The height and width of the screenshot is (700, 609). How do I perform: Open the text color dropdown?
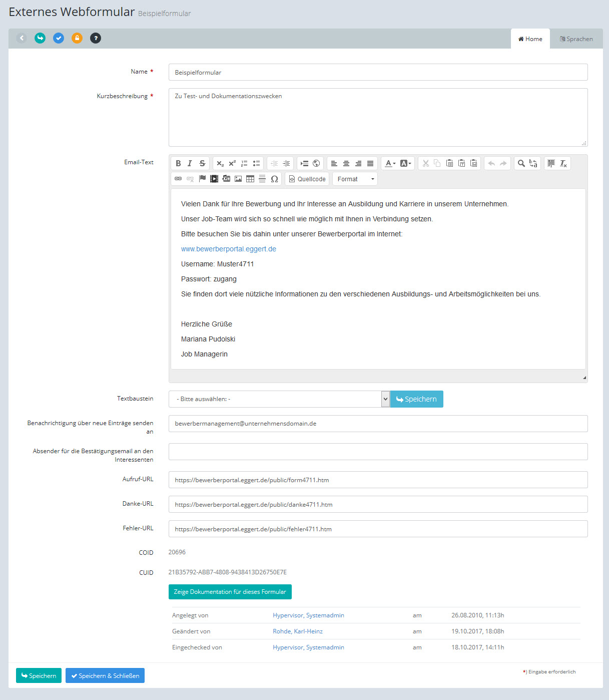(390, 163)
